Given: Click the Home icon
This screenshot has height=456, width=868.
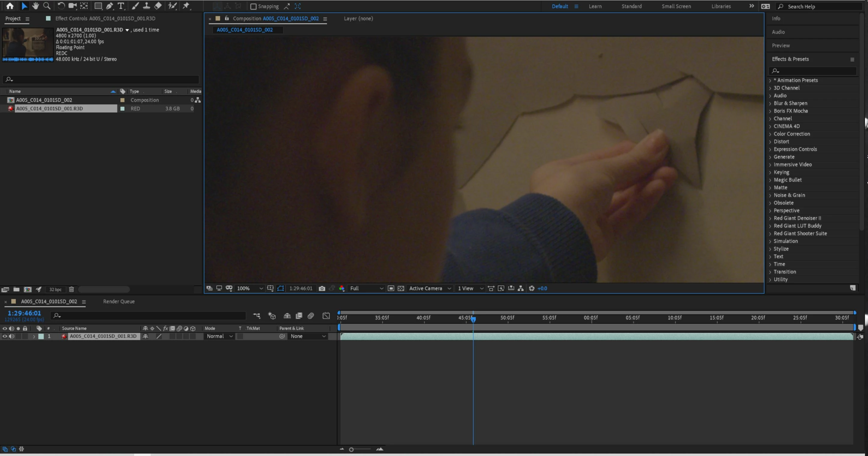Looking at the screenshot, I should [10, 6].
